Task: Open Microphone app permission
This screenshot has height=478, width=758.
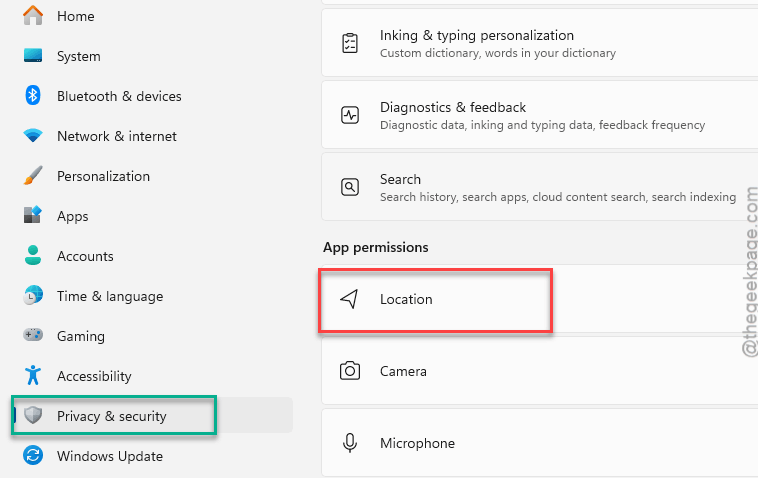Action: 539,443
